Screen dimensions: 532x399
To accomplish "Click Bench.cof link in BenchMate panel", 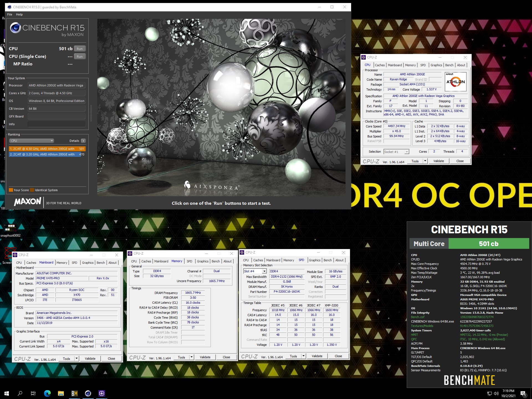I will click(x=418, y=317).
